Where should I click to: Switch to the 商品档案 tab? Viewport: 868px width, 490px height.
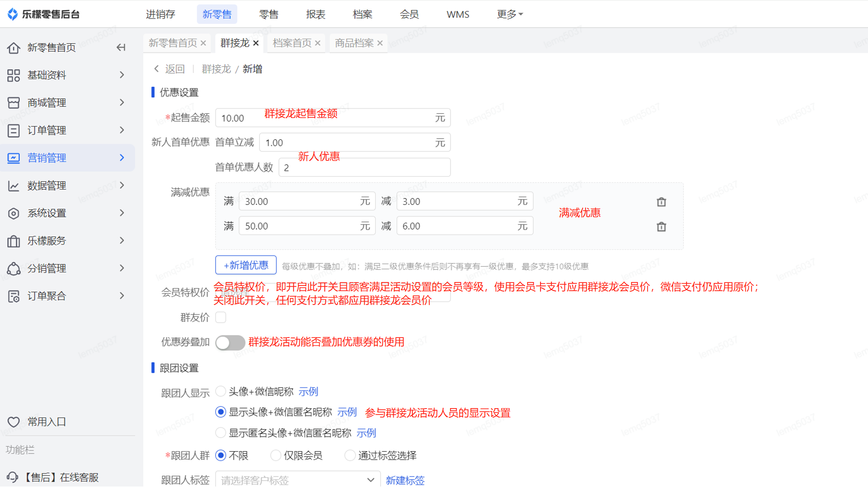[x=354, y=43]
